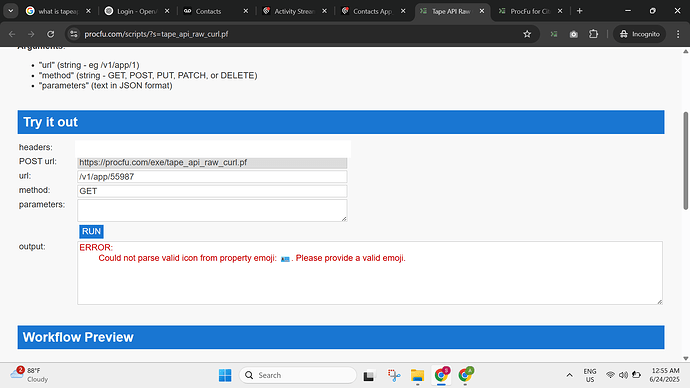Click the RUN button

(x=91, y=231)
